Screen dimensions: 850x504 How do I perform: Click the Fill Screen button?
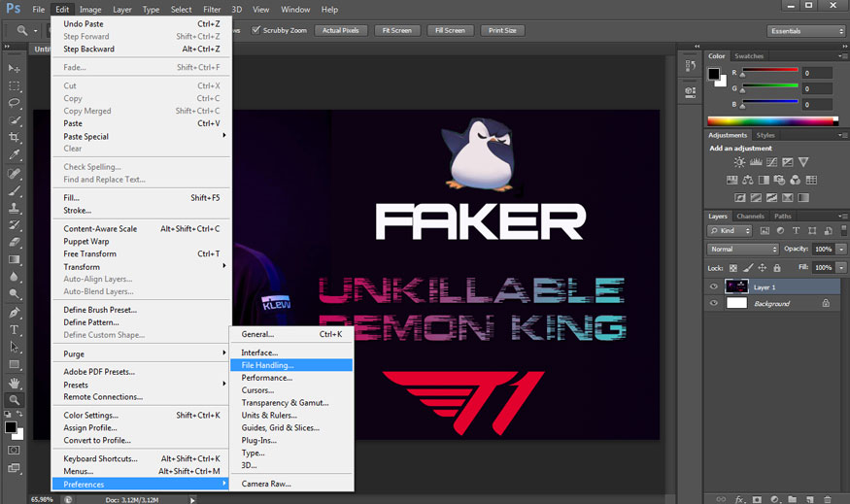pyautogui.click(x=450, y=30)
